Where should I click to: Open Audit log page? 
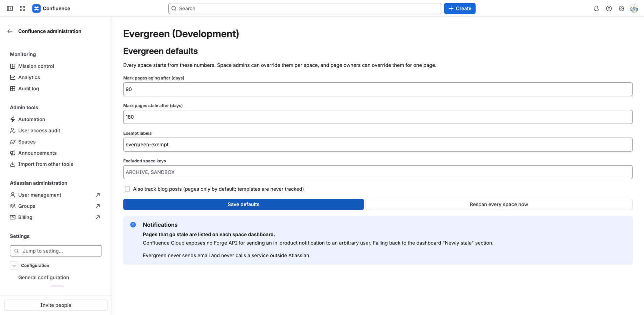click(29, 89)
